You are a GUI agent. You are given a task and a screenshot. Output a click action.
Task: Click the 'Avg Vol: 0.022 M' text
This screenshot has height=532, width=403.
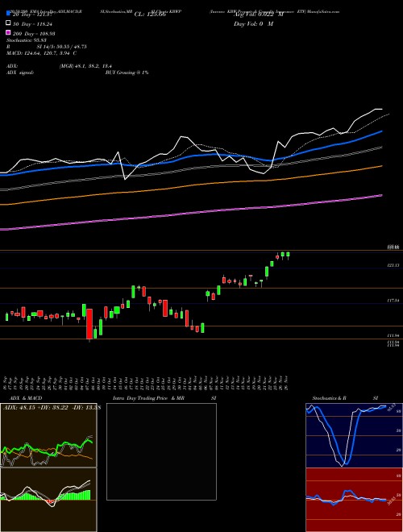[258, 15]
